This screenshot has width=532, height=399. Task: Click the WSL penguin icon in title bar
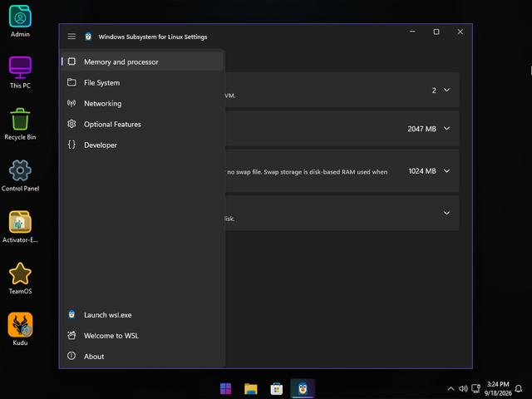pos(88,37)
